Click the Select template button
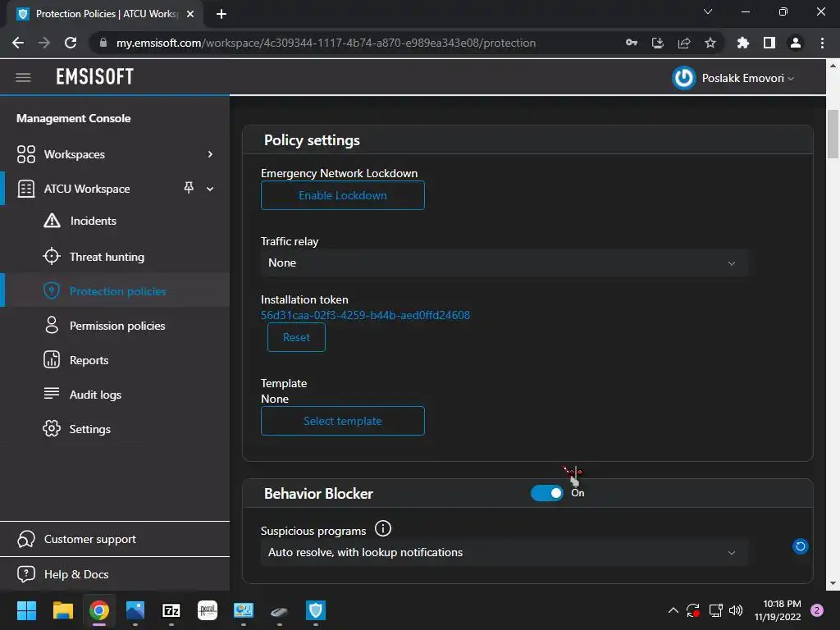 342,421
